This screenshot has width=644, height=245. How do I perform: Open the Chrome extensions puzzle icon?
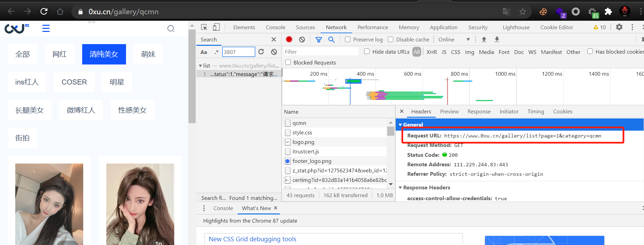pyautogui.click(x=608, y=12)
